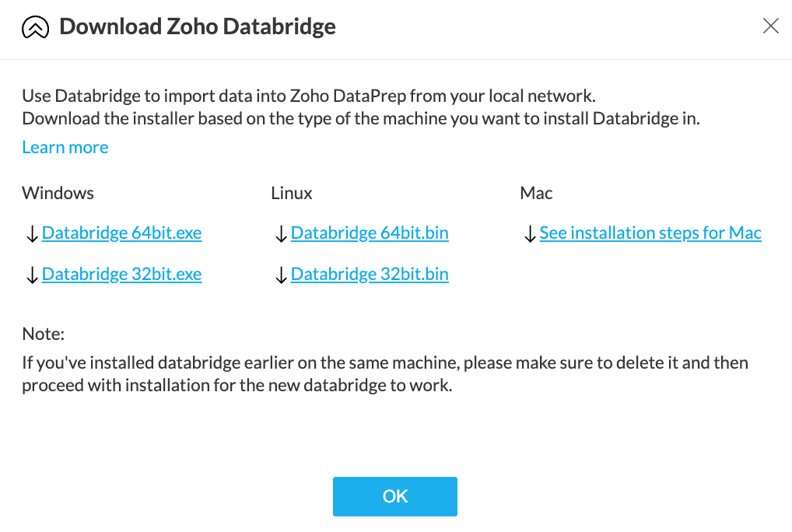
Task: Click download arrow beside Databridge 64bit.exe
Action: (32, 234)
